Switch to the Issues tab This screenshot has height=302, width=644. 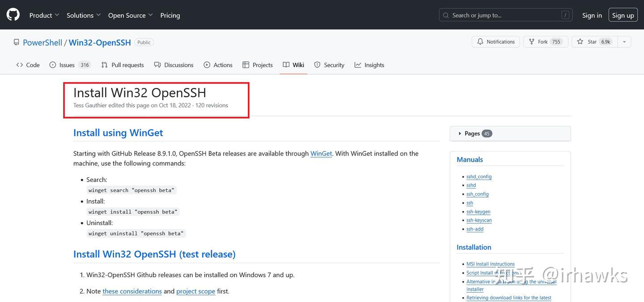[x=69, y=65]
